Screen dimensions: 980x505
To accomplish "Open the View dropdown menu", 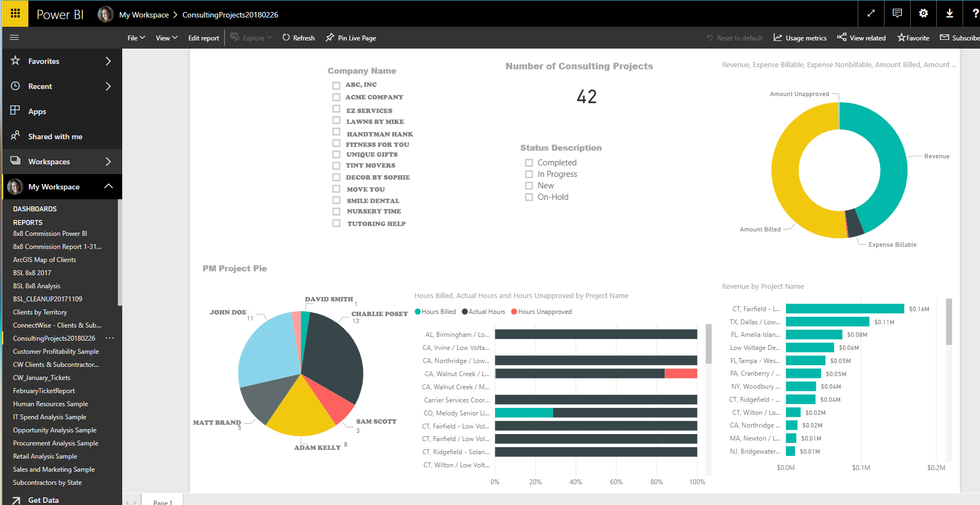I will coord(166,38).
